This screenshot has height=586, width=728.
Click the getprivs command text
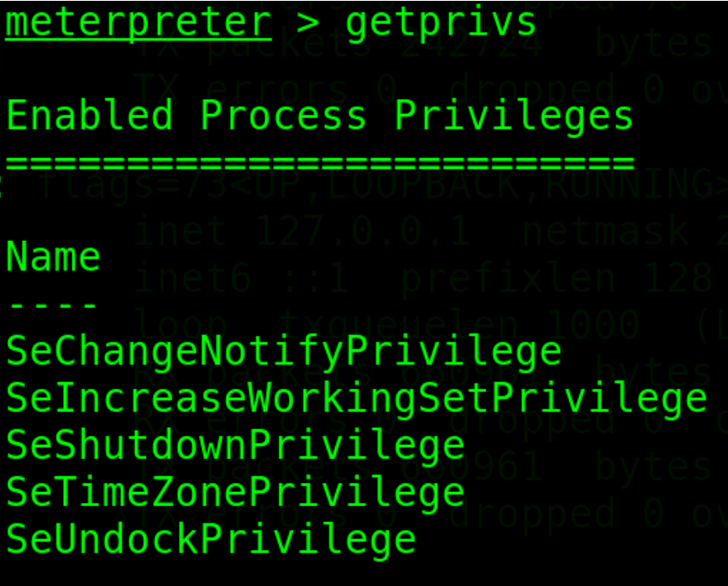(x=441, y=23)
